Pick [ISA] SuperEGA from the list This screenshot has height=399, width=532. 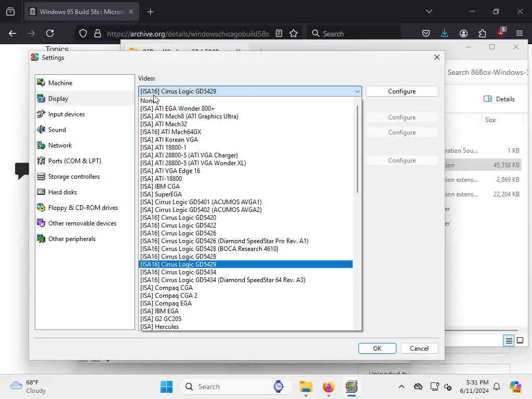point(246,194)
